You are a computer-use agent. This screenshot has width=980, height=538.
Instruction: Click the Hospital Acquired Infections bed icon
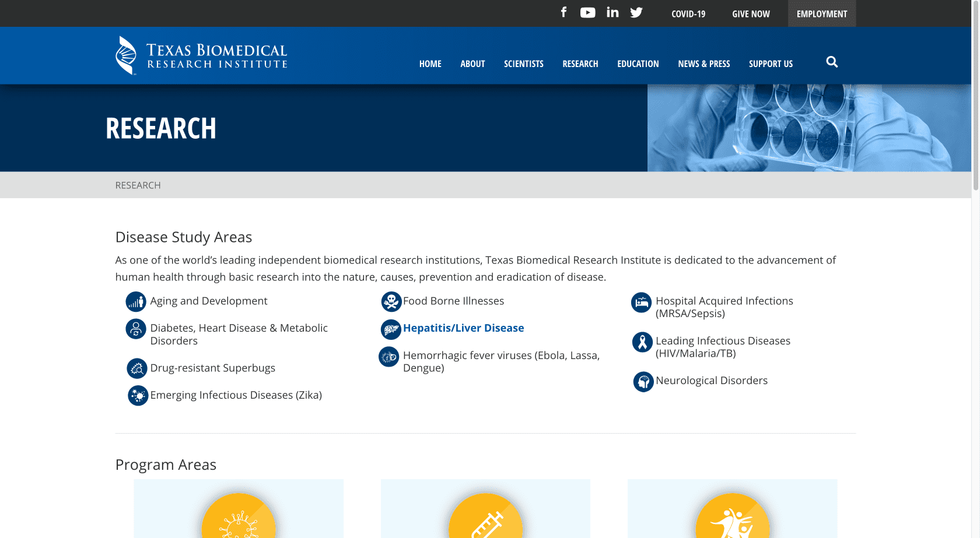tap(642, 302)
